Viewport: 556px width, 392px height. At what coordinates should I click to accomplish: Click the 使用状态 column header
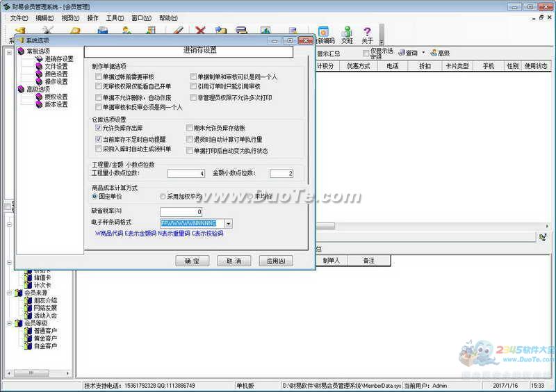click(536, 66)
